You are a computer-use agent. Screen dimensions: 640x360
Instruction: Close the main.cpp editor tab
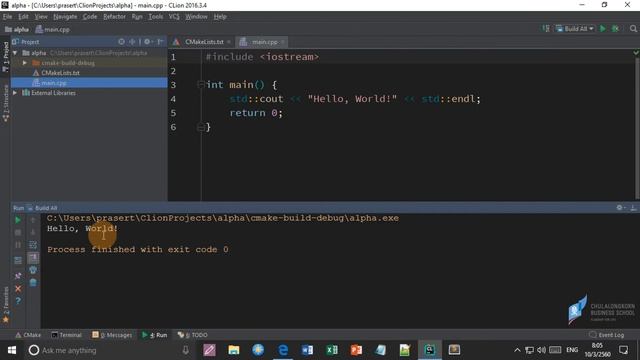282,42
